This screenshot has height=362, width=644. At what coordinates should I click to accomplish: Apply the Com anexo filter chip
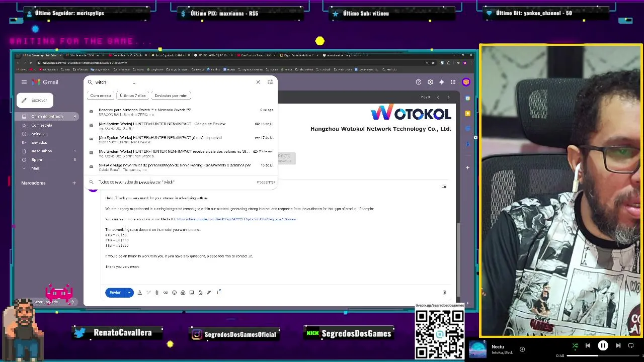coord(101,96)
